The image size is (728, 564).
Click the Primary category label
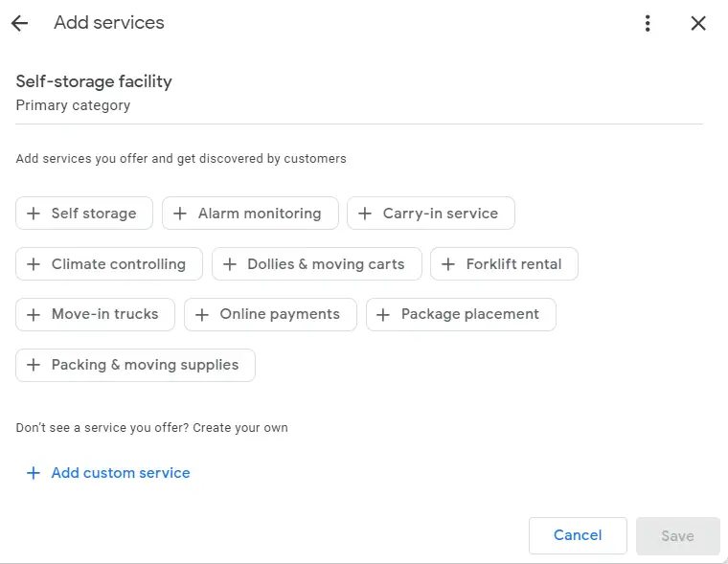[x=73, y=105]
